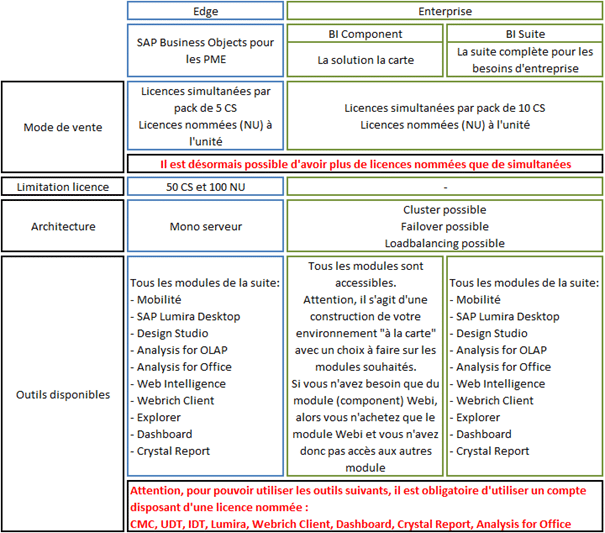This screenshot has height=533, width=605.
Task: Click "- Mobilité" in the BI Suite column
Action: point(475,300)
